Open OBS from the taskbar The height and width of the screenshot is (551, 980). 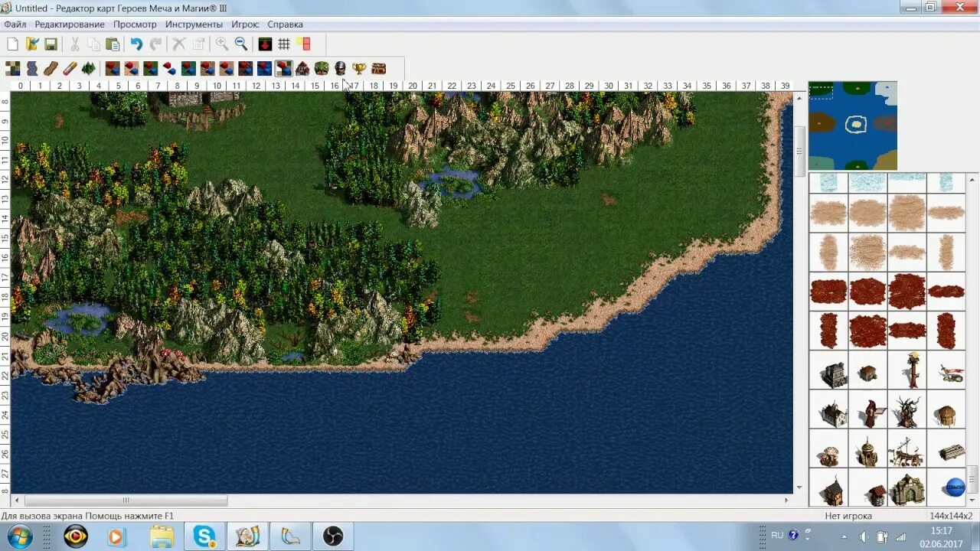point(333,536)
